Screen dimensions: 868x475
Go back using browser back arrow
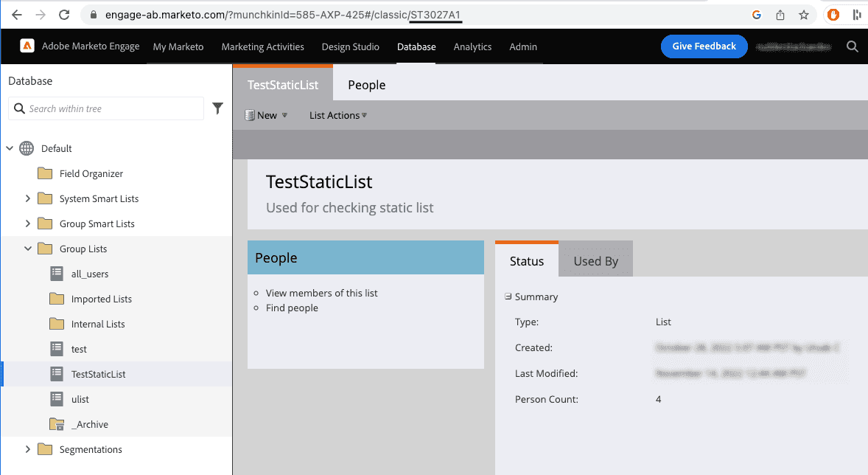coord(17,15)
